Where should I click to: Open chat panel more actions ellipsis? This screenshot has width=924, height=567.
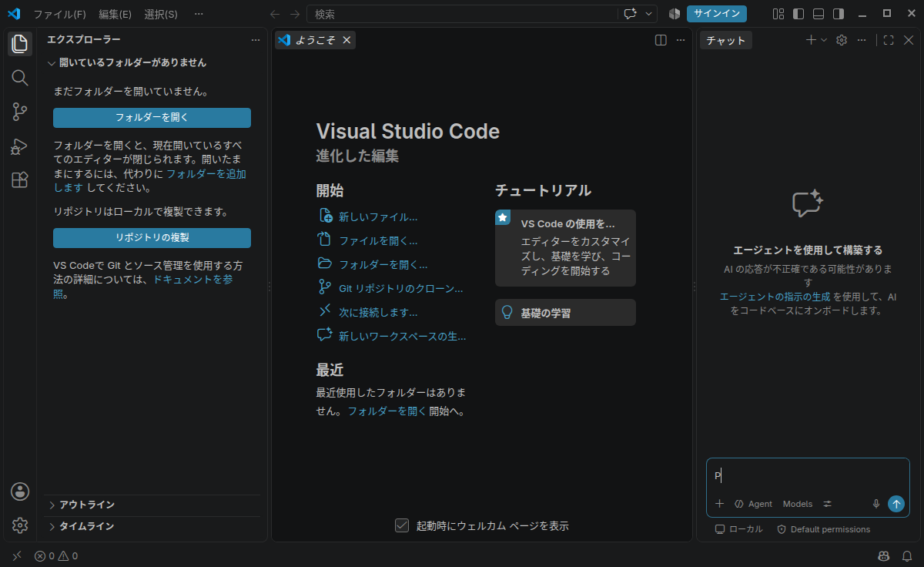coord(862,40)
